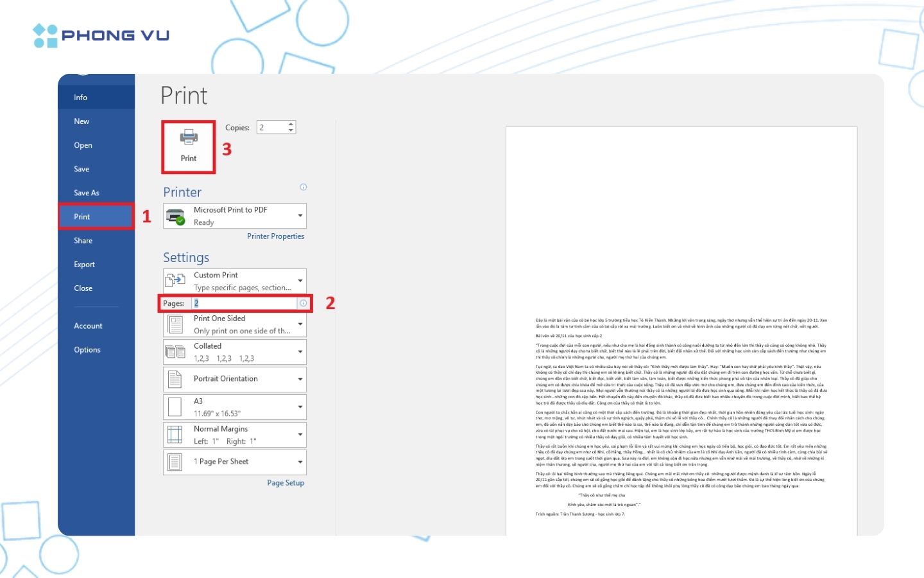Click the Microsoft Print to PDF printer icon
Viewport: 924px width, 578px height.
(x=176, y=216)
